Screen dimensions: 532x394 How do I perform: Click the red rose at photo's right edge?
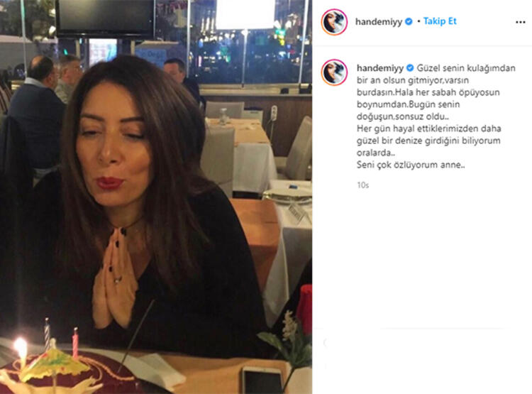[305, 309]
